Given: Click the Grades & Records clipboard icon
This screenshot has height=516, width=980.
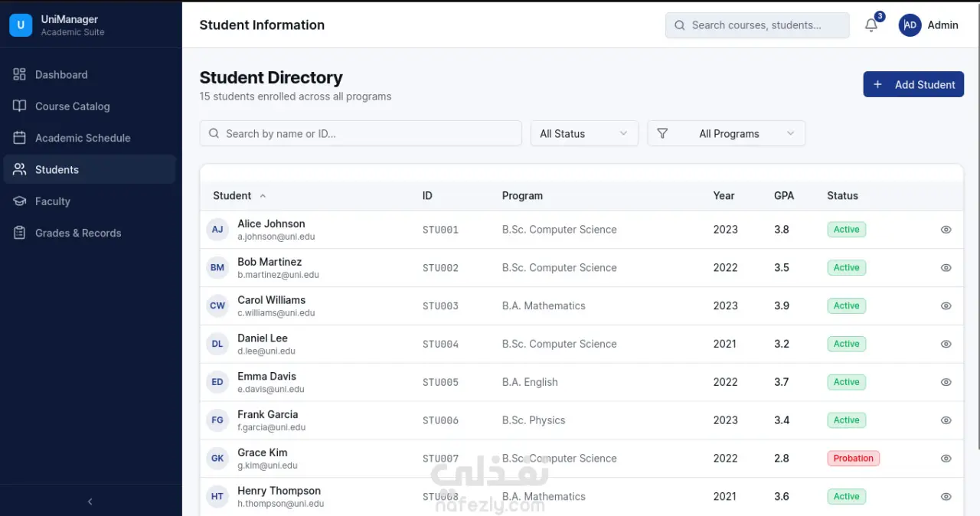Looking at the screenshot, I should (20, 233).
